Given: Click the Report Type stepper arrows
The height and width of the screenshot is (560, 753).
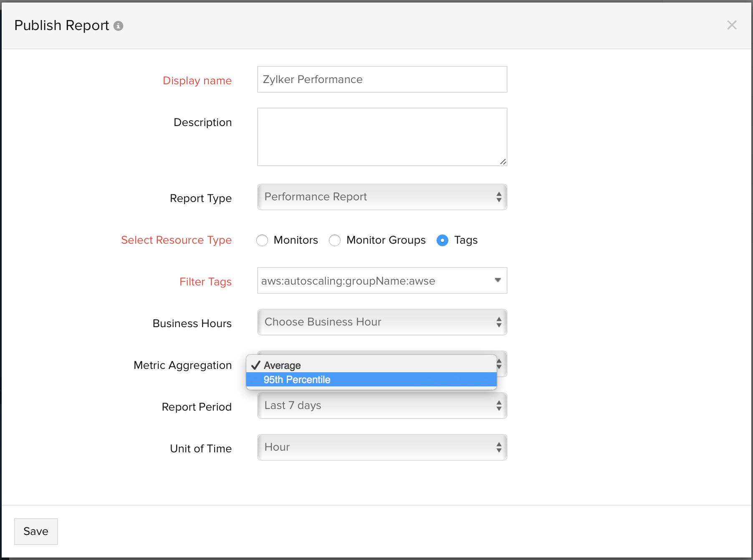Looking at the screenshot, I should (499, 197).
